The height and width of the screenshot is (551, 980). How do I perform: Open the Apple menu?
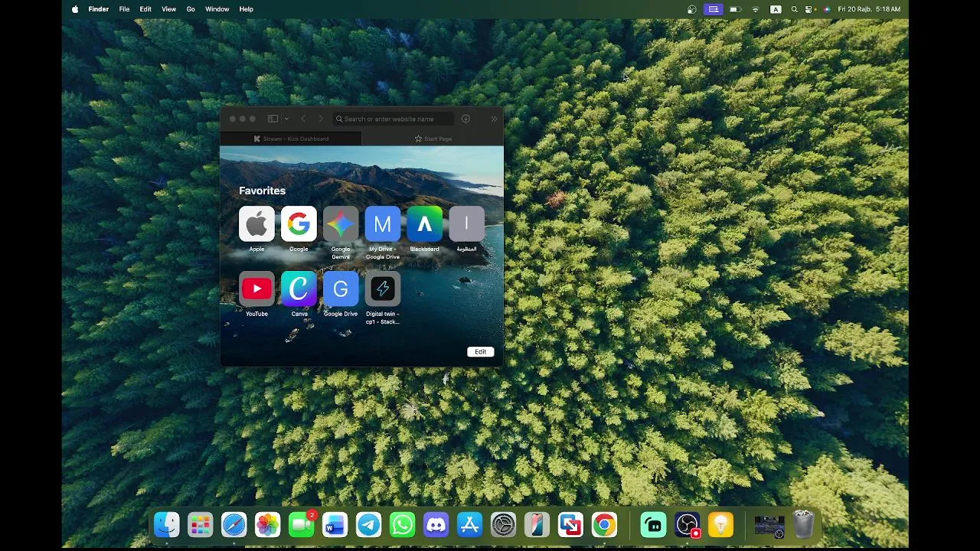[x=75, y=9]
